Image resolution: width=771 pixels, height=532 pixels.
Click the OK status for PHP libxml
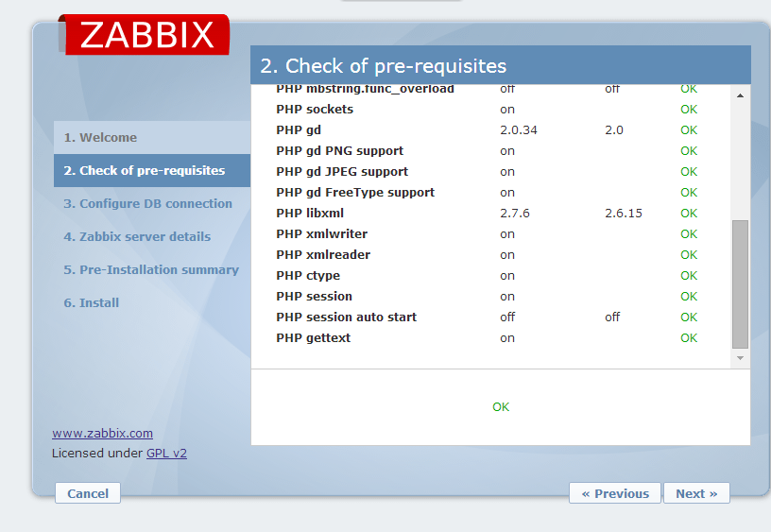[x=689, y=213]
